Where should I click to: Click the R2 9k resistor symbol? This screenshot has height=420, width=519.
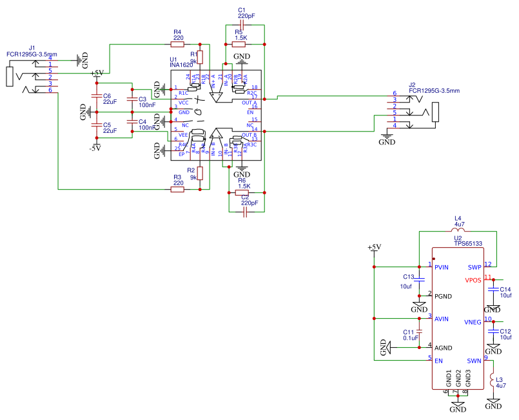click(x=200, y=174)
